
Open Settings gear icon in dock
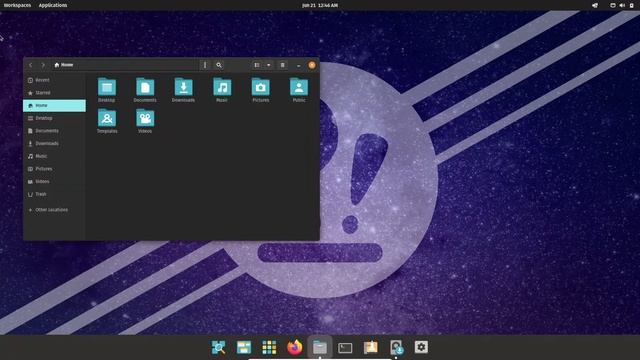pyautogui.click(x=421, y=347)
